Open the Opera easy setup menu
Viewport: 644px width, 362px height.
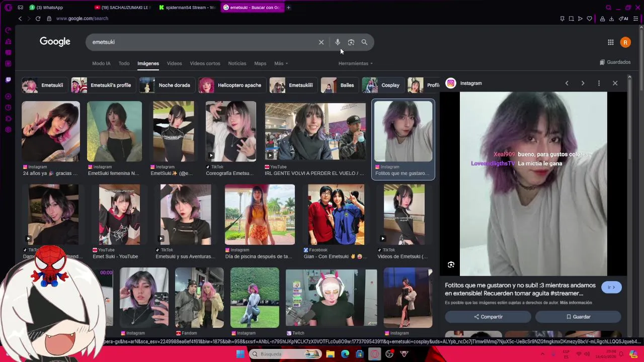click(636, 19)
